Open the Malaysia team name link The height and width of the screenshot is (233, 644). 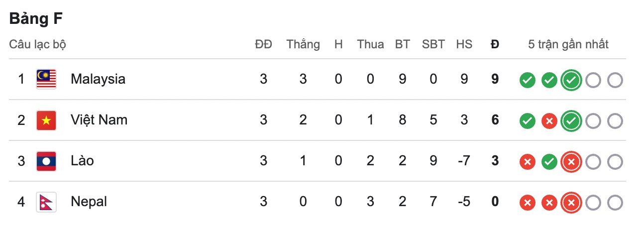98,79
